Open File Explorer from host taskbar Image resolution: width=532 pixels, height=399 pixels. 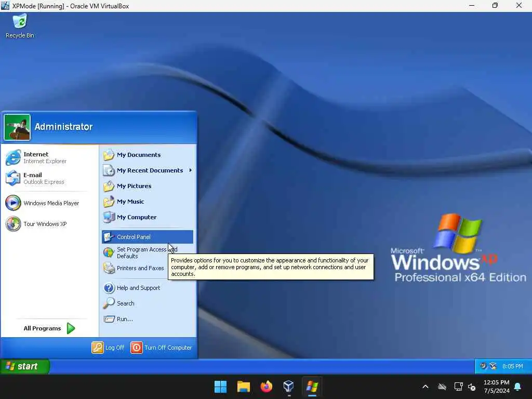(x=243, y=387)
